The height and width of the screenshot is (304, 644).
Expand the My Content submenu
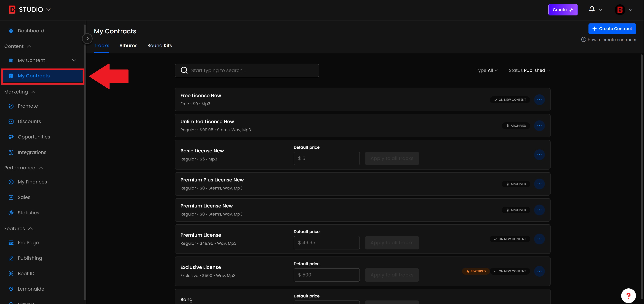74,60
